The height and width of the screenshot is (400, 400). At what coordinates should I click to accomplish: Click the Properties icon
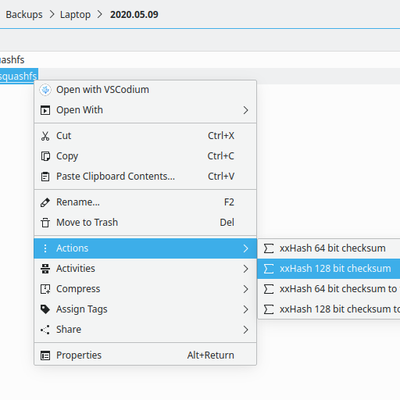point(45,356)
